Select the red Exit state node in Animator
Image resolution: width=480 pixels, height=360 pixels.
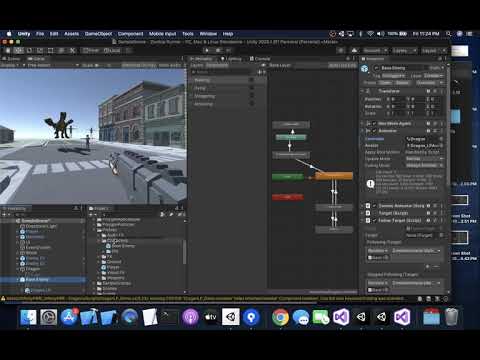coord(288,197)
